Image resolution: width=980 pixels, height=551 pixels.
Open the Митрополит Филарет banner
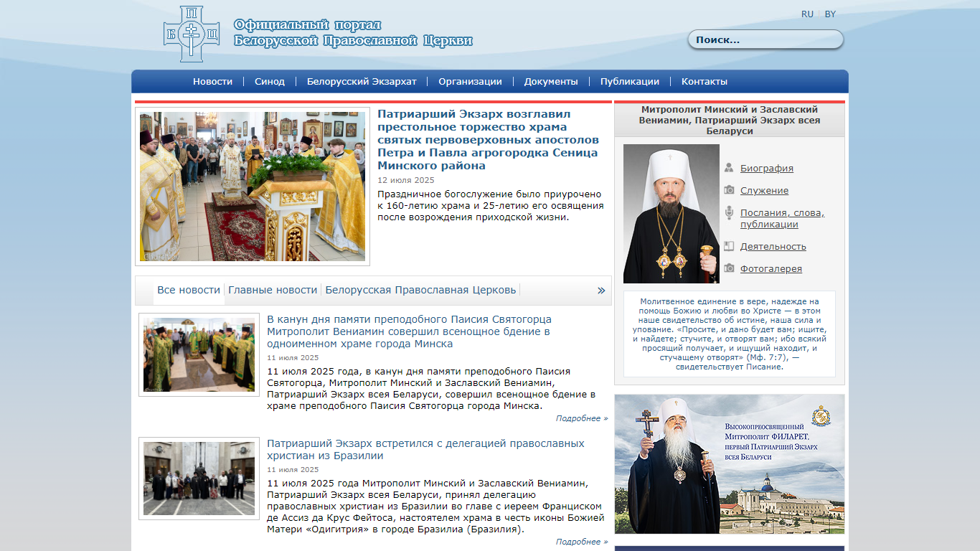730,464
